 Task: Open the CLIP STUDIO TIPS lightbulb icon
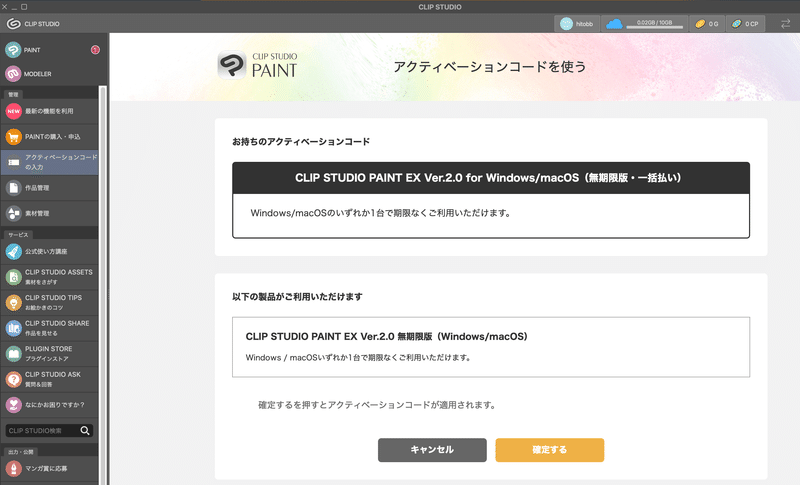(x=13, y=302)
